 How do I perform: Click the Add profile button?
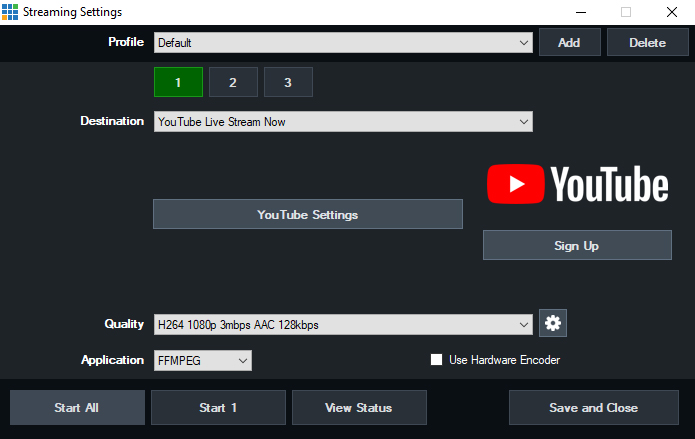(x=569, y=43)
